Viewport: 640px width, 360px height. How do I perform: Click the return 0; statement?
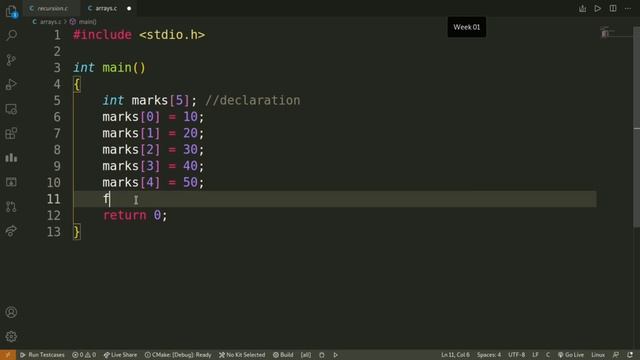click(x=135, y=215)
